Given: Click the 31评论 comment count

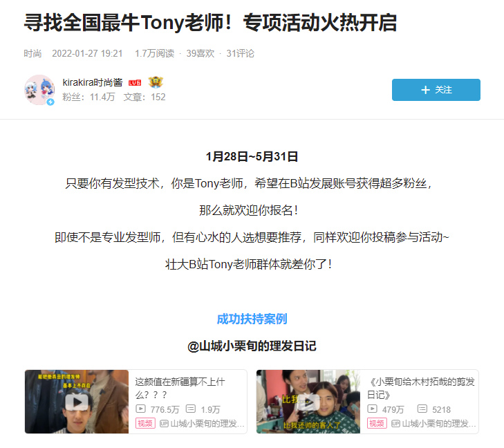Looking at the screenshot, I should (x=240, y=53).
